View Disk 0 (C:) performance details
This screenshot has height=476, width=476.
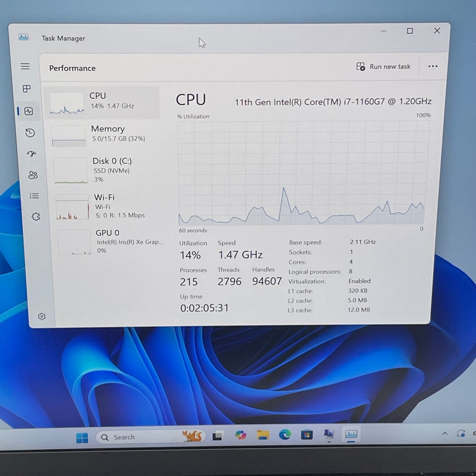102,170
